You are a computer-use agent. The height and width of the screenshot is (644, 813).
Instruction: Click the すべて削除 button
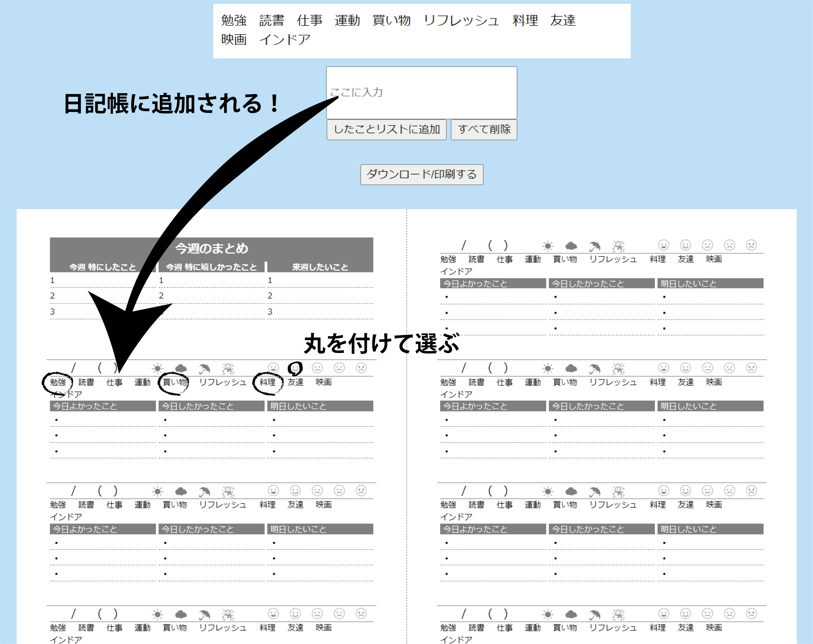pos(484,130)
